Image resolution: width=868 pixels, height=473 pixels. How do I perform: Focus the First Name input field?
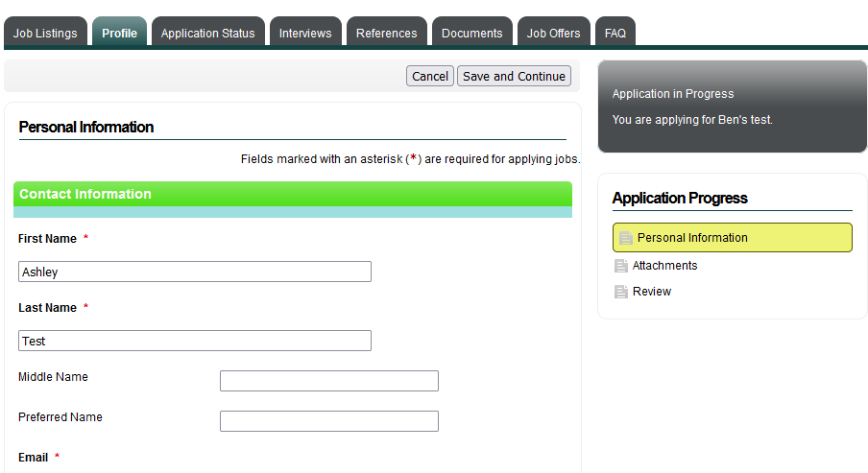point(194,272)
